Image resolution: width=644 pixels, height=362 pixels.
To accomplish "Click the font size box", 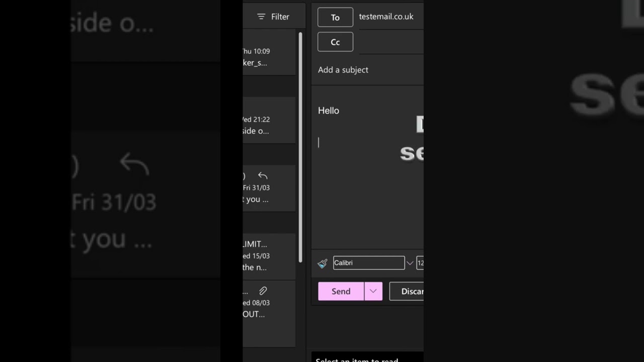I will [x=420, y=263].
